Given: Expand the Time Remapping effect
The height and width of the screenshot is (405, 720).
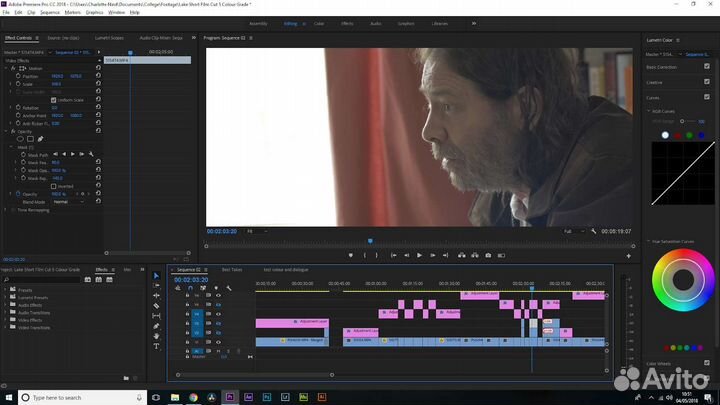Looking at the screenshot, I should (x=6, y=210).
